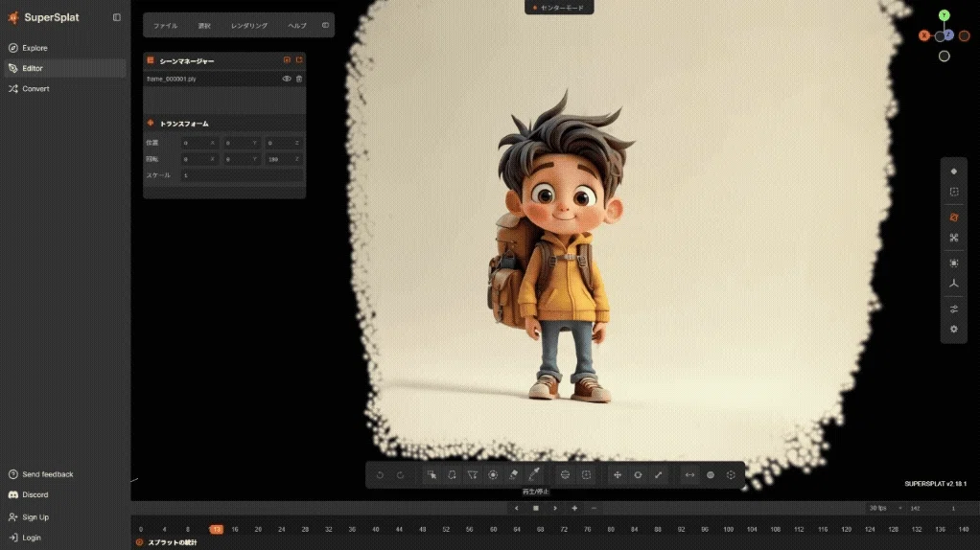Click the total frames field showing 142

click(923, 508)
